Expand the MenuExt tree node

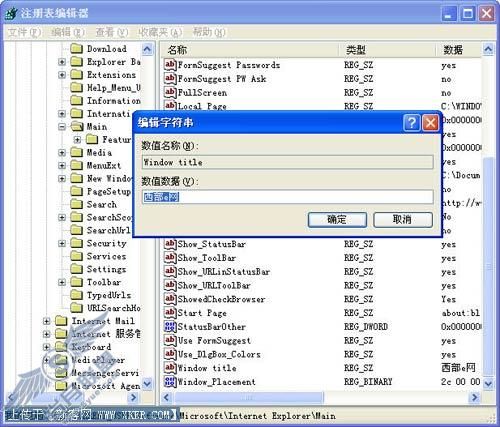pos(62,166)
